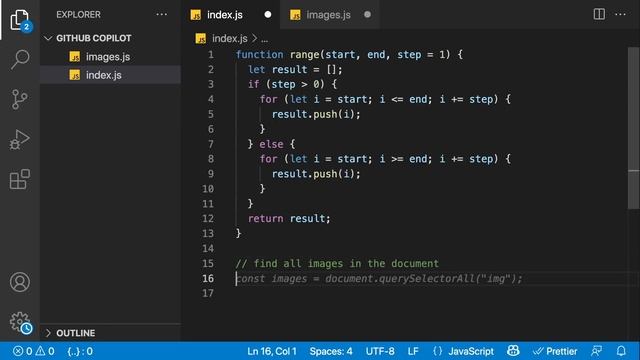Open the Explorer view in activity bar

click(19, 19)
